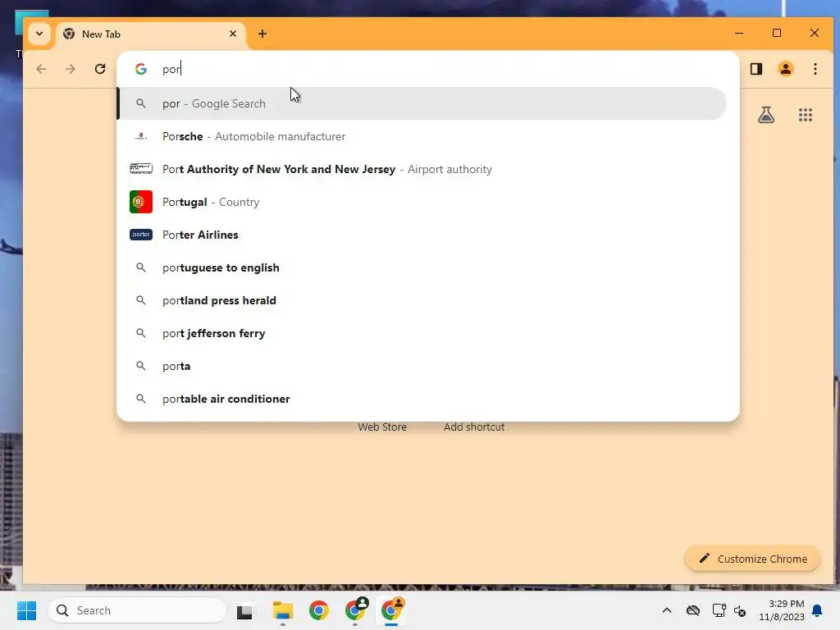The width and height of the screenshot is (840, 630).
Task: Open File Explorer from the taskbar
Action: tap(282, 610)
